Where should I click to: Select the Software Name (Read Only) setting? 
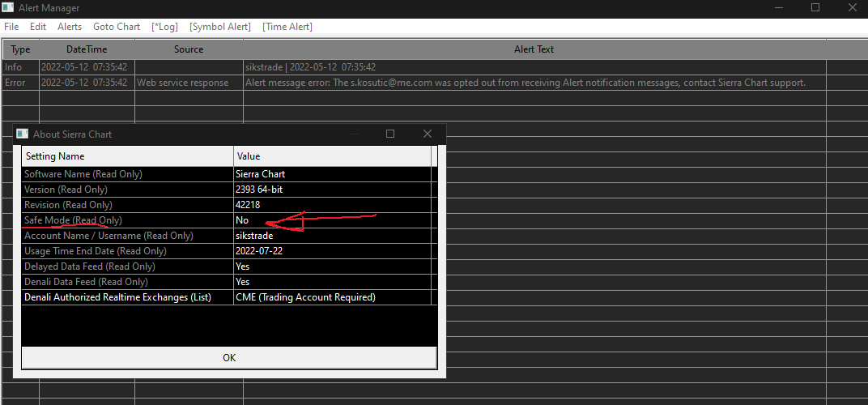click(x=127, y=174)
